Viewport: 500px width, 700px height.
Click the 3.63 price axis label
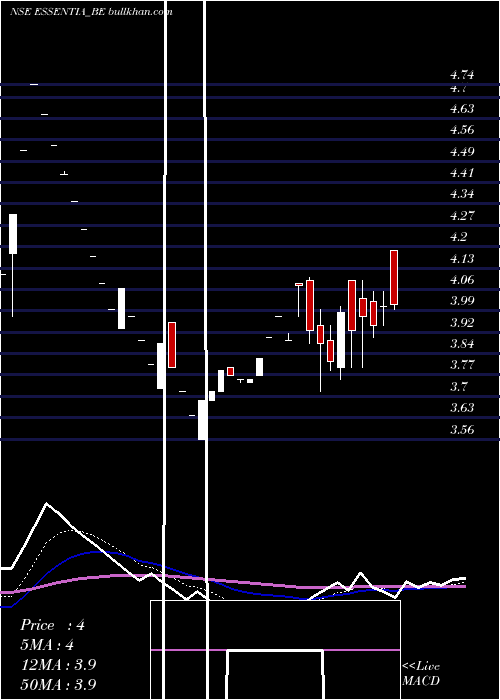(462, 408)
